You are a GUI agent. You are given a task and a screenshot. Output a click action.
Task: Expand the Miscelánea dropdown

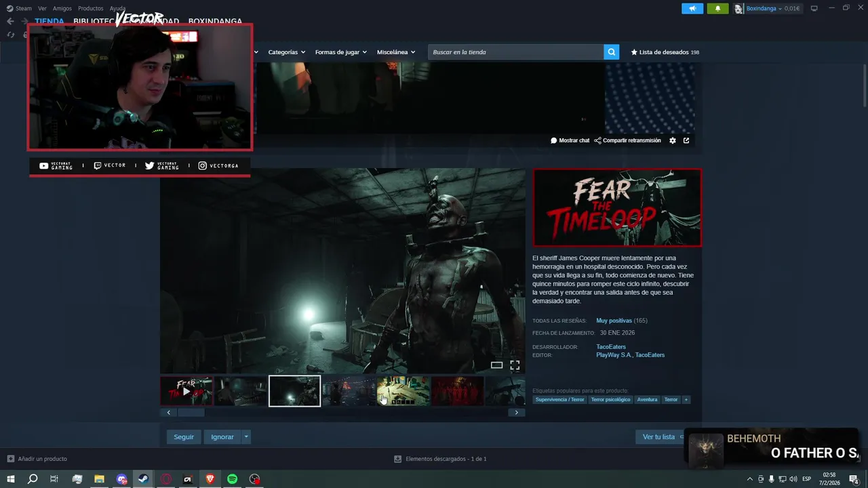coord(396,52)
